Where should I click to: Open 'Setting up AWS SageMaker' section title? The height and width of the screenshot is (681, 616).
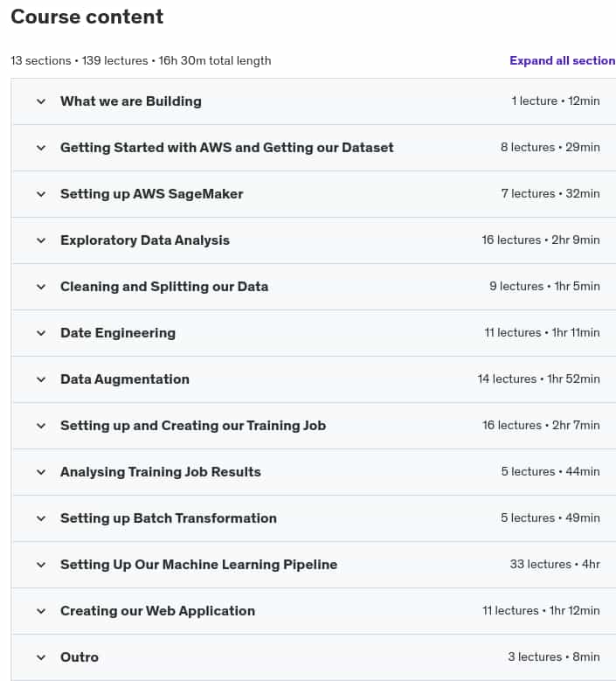click(x=152, y=194)
